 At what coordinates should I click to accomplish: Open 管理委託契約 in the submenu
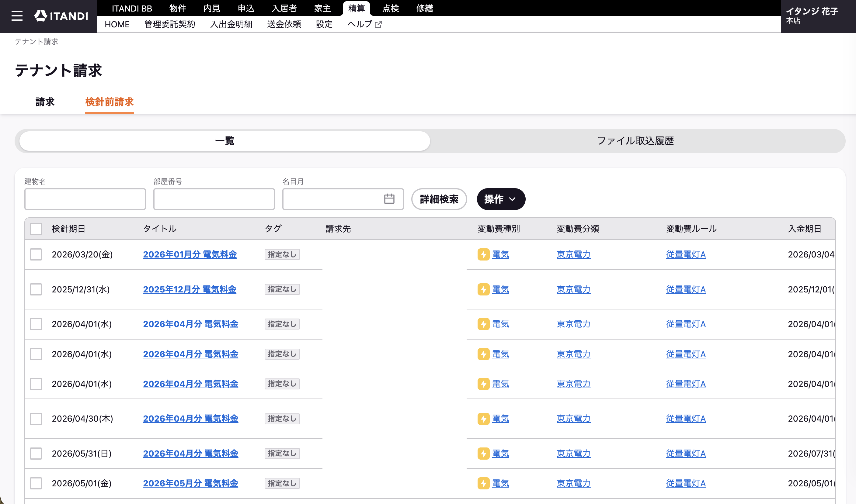(x=170, y=24)
